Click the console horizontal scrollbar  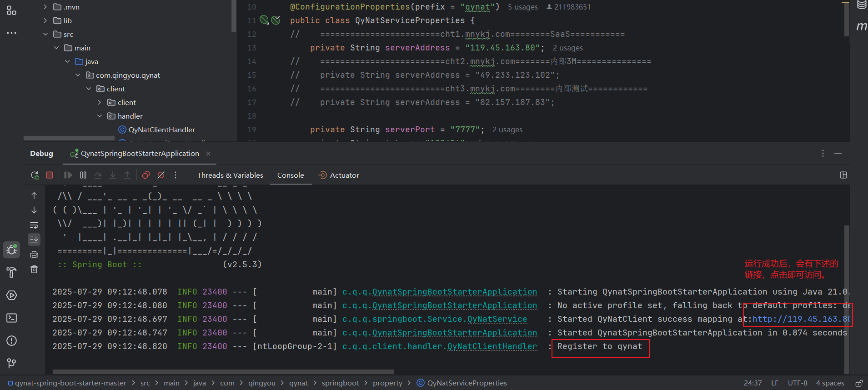[x=223, y=371]
